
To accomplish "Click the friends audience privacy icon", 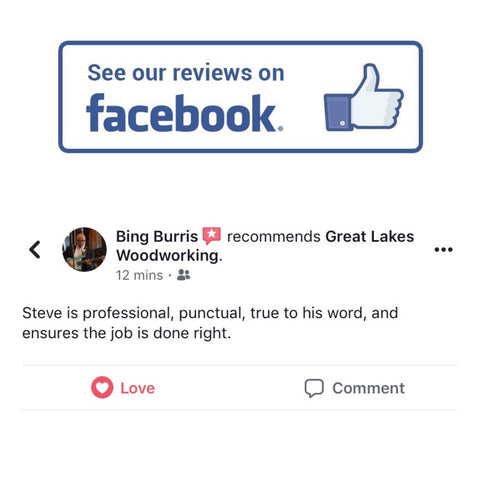I will (183, 275).
